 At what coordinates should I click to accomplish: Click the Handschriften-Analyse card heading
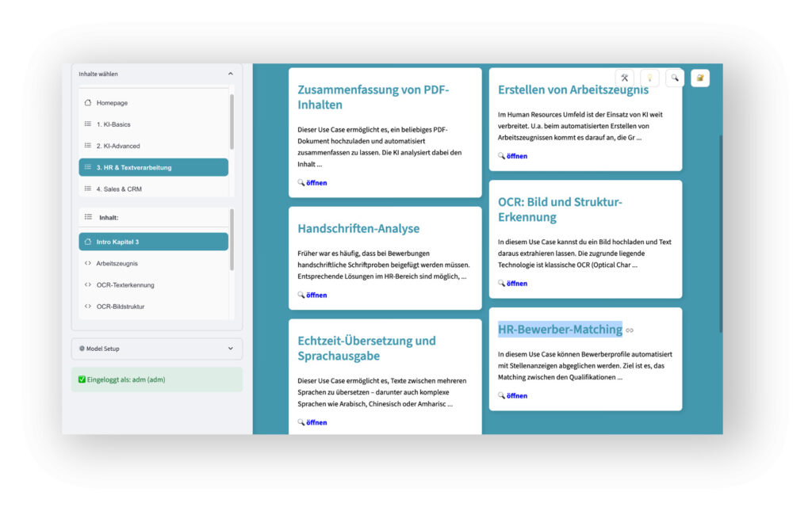click(x=358, y=228)
